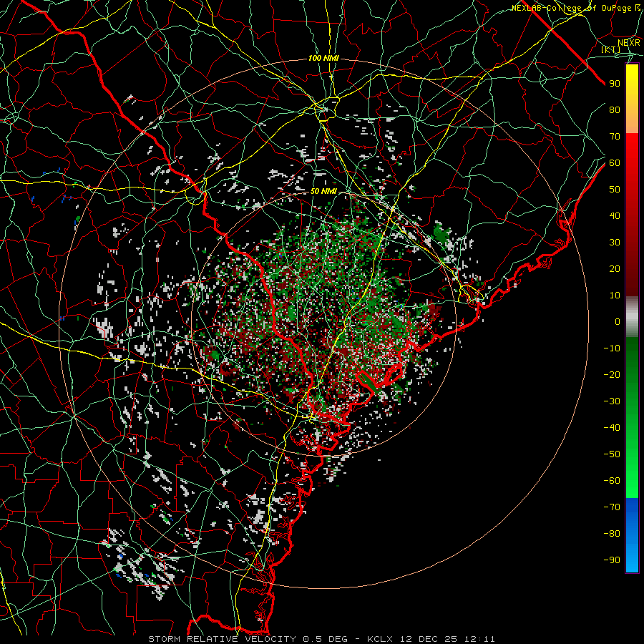644x644 pixels.
Task: Click the -40 value on the velocity scale
Action: coord(612,428)
